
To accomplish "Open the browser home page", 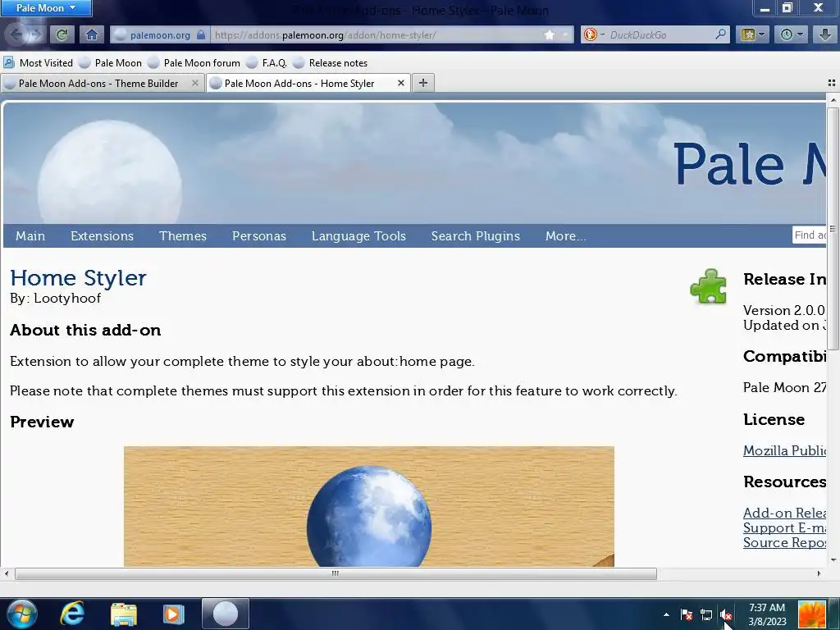I will tap(92, 34).
